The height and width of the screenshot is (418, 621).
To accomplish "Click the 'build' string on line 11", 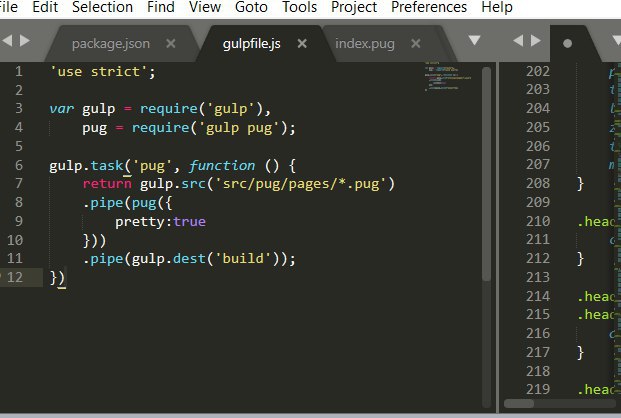I will [x=243, y=258].
